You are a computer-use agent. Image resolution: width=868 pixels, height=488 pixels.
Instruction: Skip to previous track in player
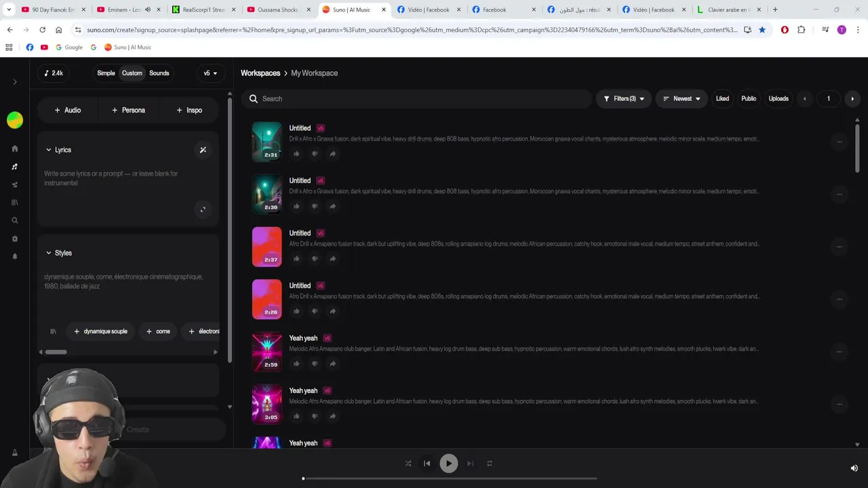click(x=427, y=464)
